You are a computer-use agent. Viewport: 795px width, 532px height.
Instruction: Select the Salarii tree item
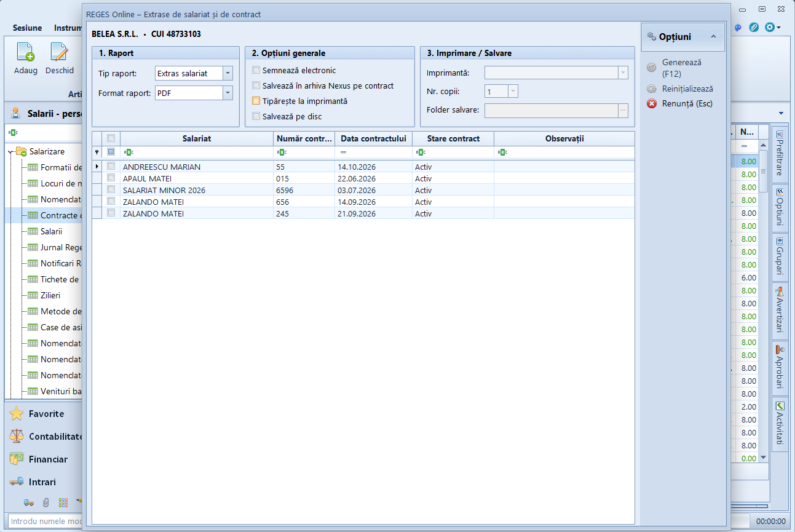(x=52, y=231)
